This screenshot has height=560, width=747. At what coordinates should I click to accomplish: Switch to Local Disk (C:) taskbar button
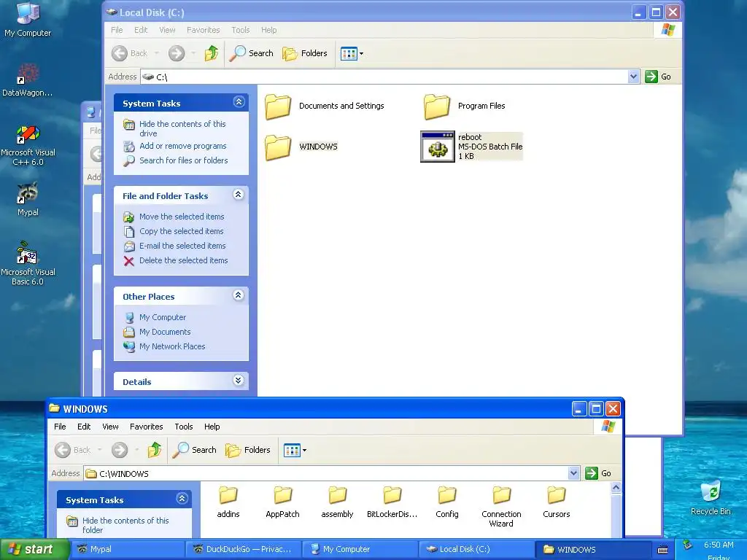(x=476, y=549)
